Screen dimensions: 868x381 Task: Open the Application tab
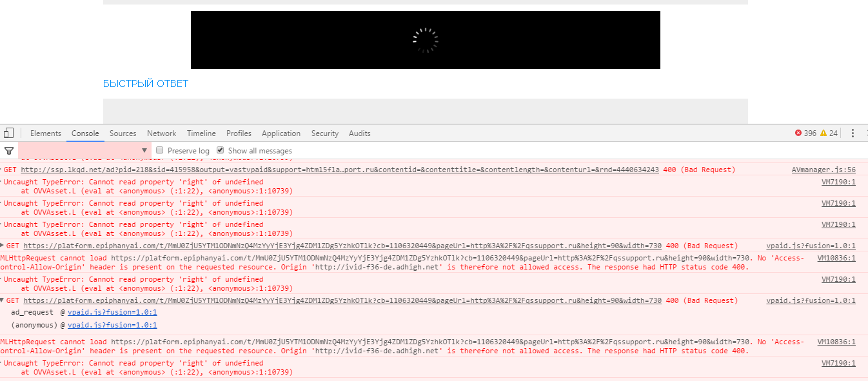(x=281, y=133)
